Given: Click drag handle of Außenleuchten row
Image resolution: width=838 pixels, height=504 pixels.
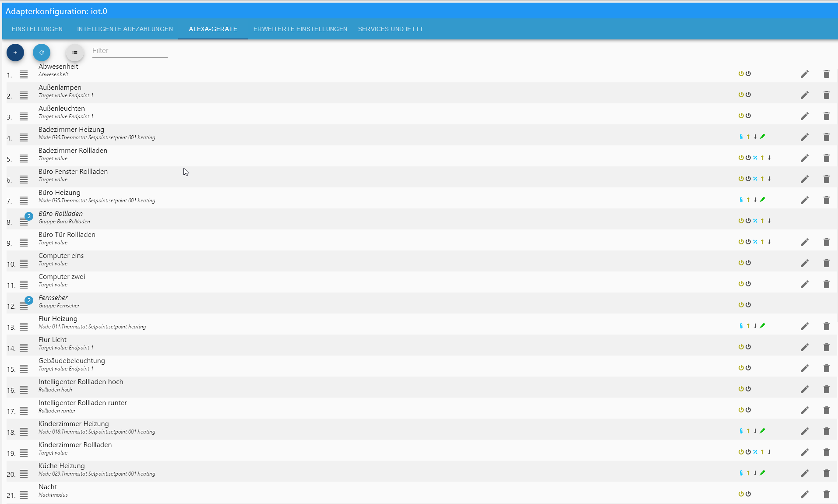Looking at the screenshot, I should pos(24,116).
